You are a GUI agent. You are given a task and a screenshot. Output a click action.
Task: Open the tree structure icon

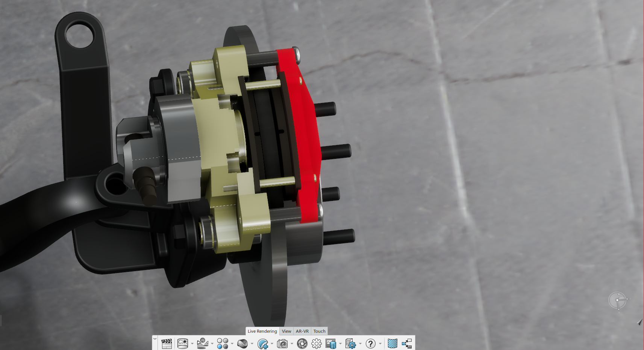click(x=407, y=344)
